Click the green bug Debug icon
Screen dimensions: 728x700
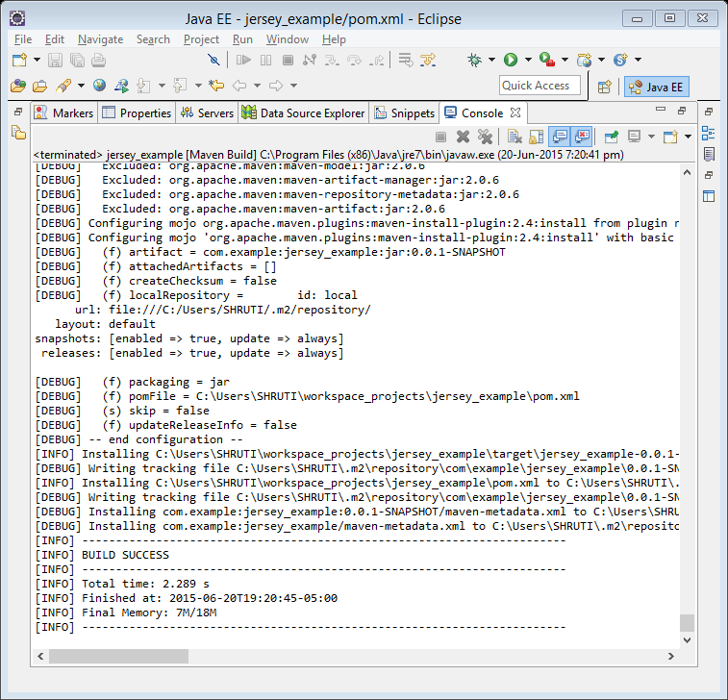click(474, 60)
